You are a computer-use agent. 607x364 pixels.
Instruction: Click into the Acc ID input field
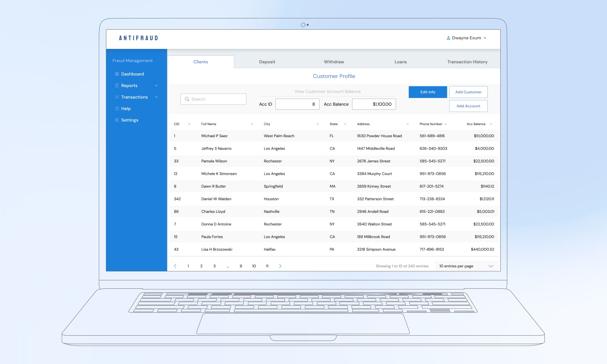click(297, 104)
